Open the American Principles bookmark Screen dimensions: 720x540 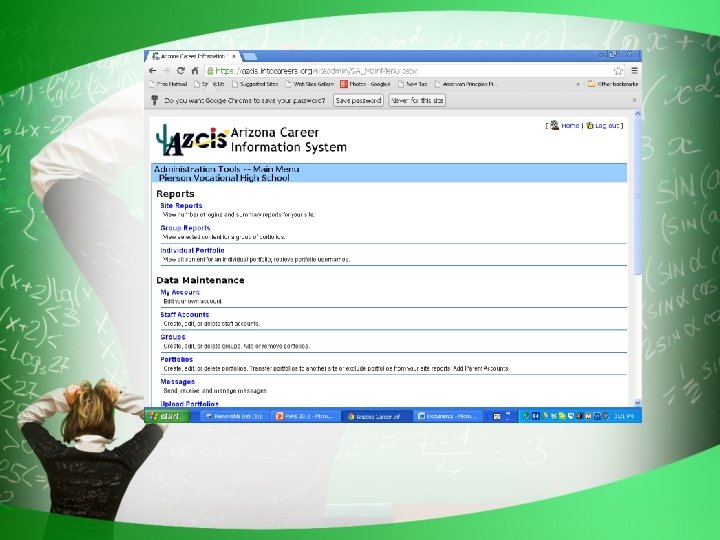click(466, 84)
